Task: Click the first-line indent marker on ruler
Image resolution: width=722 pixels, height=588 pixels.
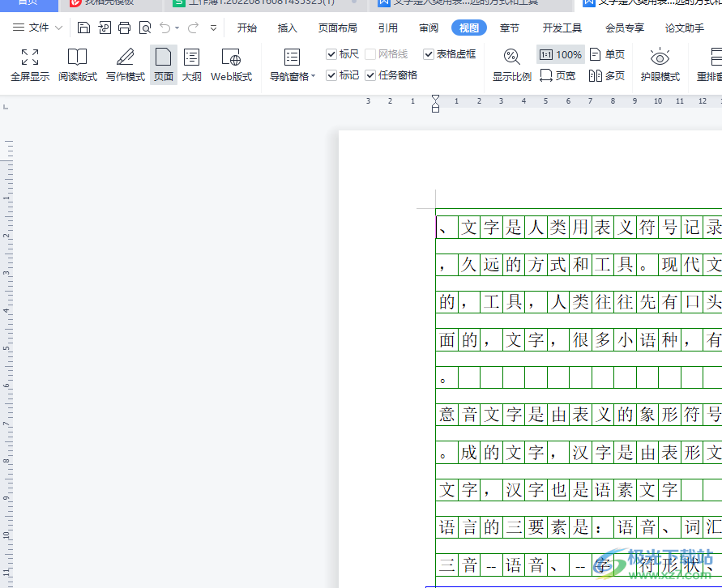Action: coord(435,99)
